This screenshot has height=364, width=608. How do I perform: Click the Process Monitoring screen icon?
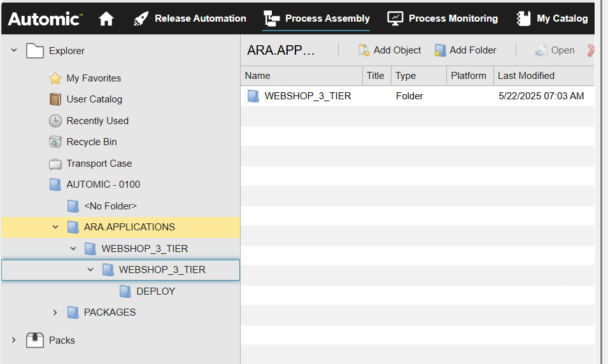[395, 18]
